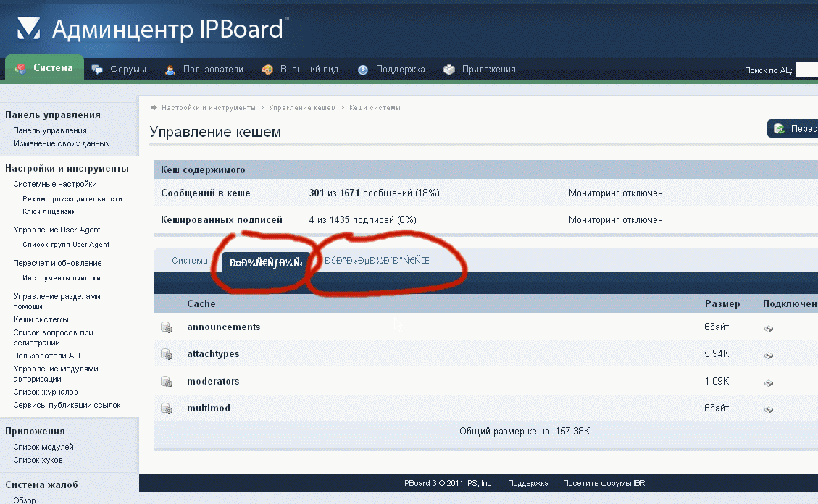This screenshot has width=818, height=504.
Task: Switch to the Форумы navigation tab
Action: tap(120, 70)
